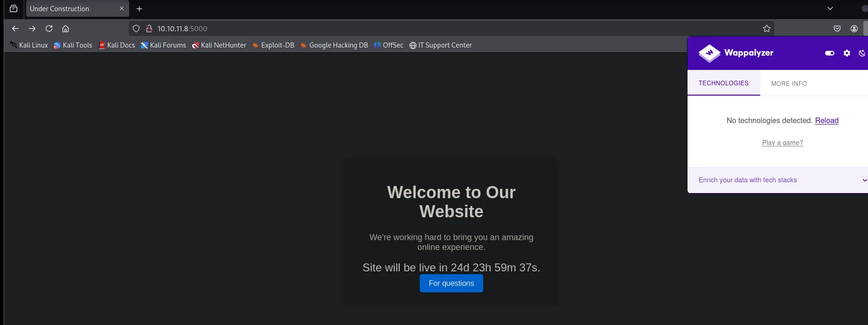
Task: Click the Welcome to Our Website heading
Action: (x=451, y=202)
